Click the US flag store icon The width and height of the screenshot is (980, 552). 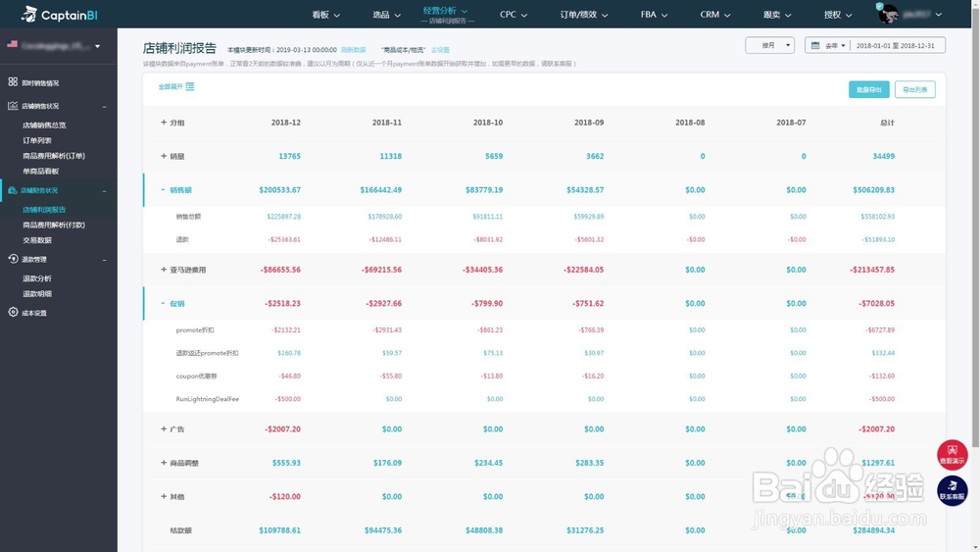click(x=12, y=44)
